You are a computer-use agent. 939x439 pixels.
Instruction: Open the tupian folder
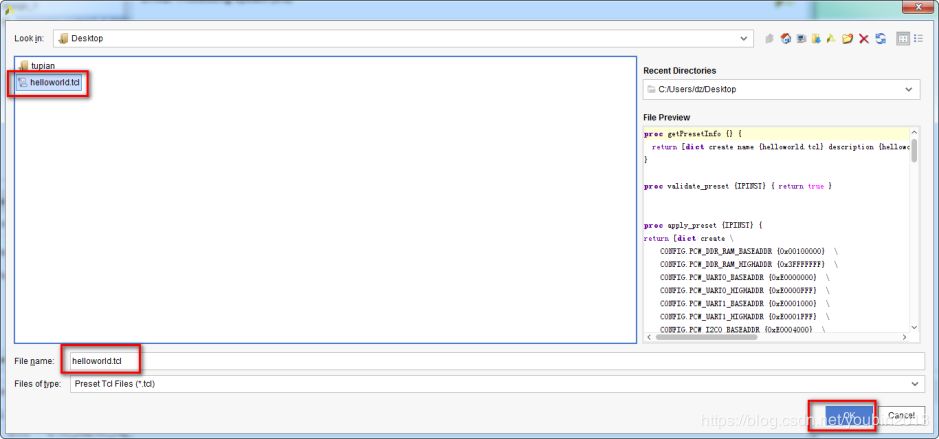point(37,66)
